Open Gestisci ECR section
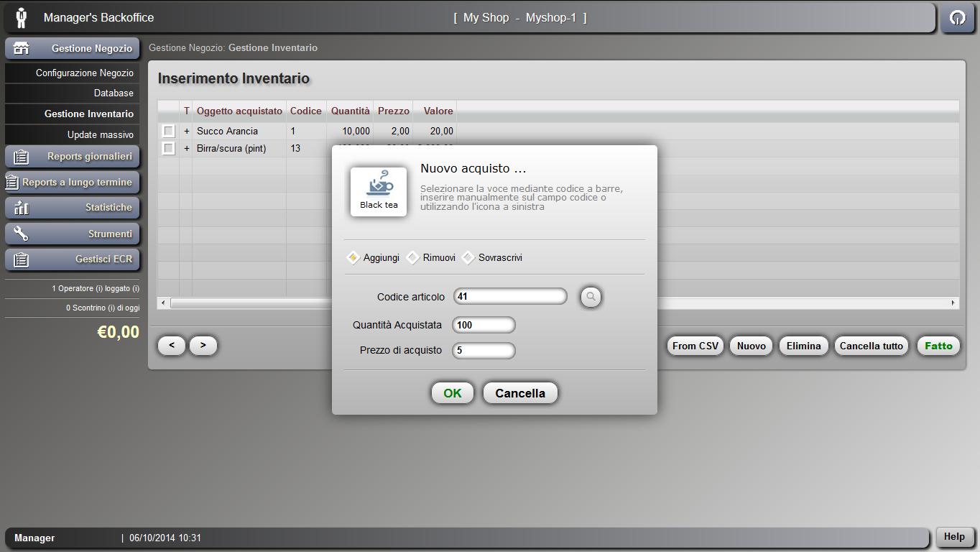Screen dimensions: 980x552 72,259
